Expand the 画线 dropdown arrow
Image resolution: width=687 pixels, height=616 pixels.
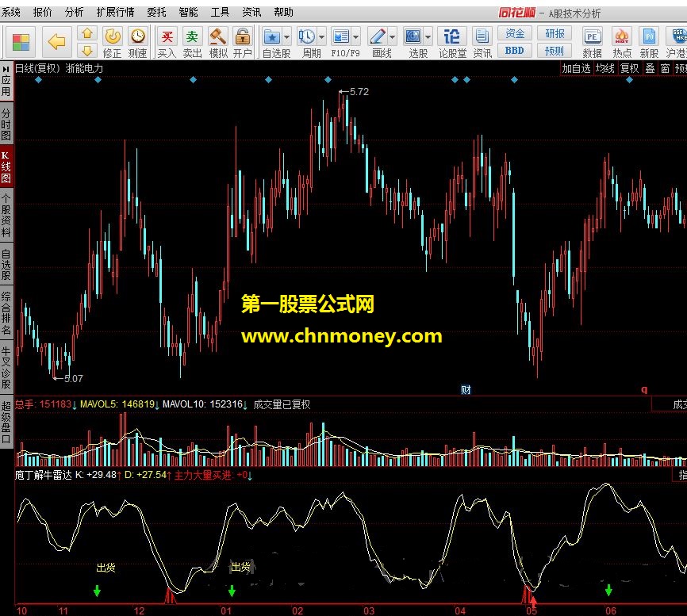coord(392,37)
